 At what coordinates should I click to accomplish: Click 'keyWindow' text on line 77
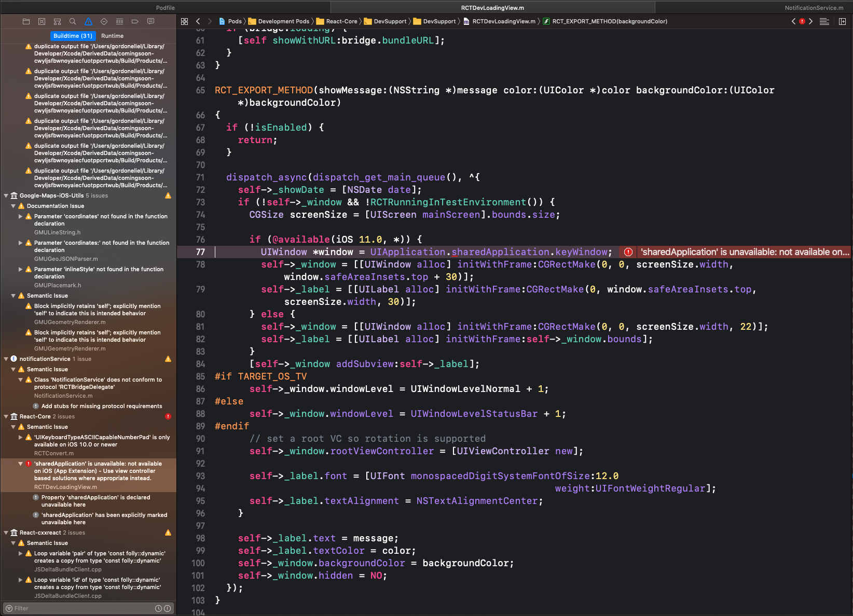pyautogui.click(x=581, y=252)
